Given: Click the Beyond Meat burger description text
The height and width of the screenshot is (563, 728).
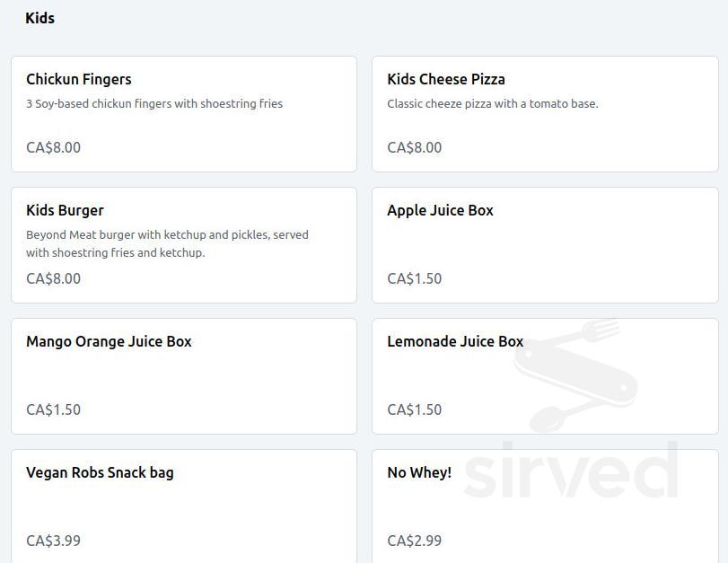Looking at the screenshot, I should pos(167,243).
